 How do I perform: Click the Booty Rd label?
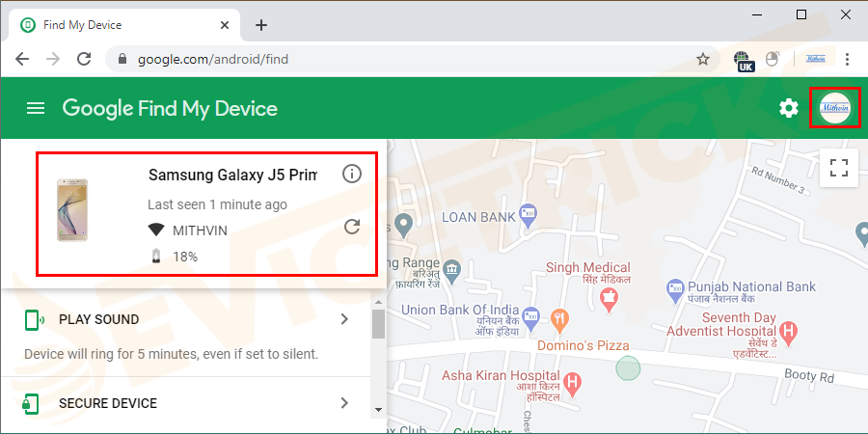coord(809,376)
